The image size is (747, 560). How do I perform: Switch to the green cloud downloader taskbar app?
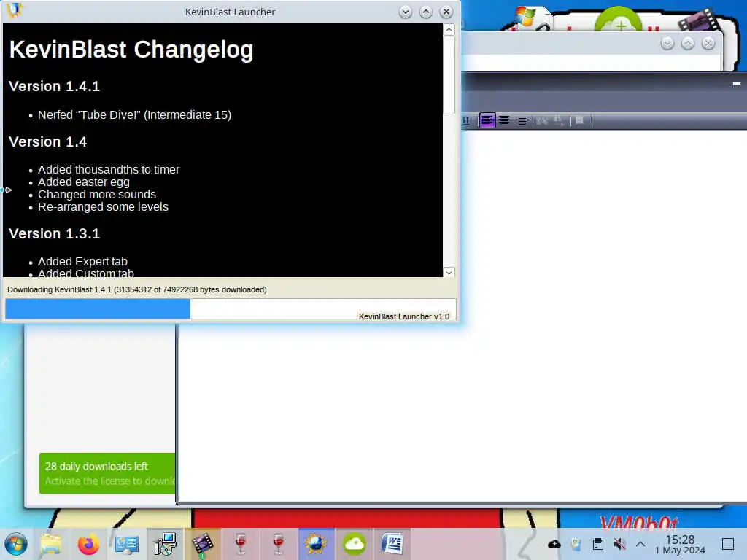355,544
